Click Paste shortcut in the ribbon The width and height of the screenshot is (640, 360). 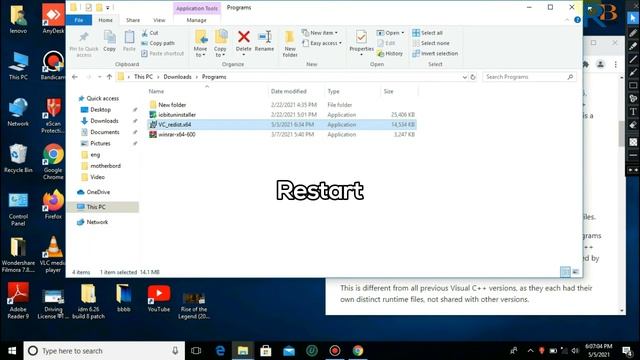[162, 53]
